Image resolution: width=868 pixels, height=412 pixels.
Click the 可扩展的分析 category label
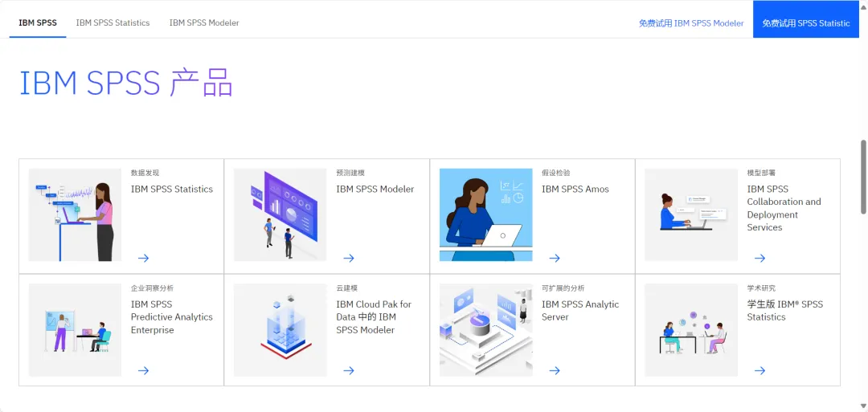563,288
